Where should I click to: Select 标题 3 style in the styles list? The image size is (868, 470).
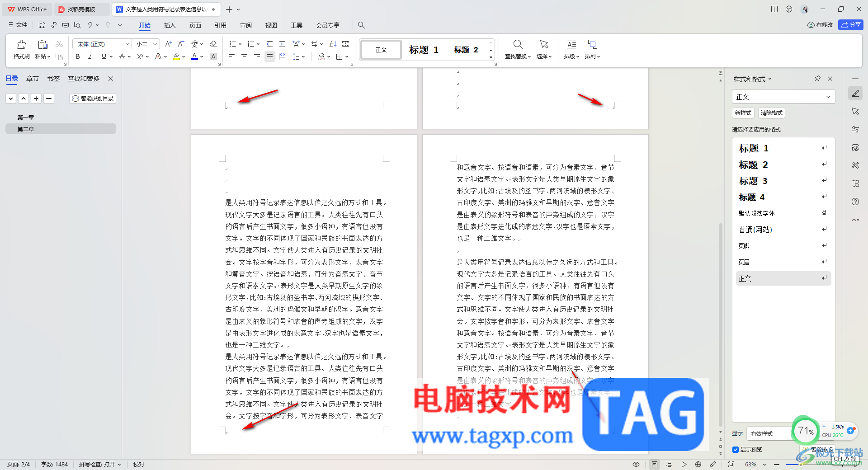(783, 181)
